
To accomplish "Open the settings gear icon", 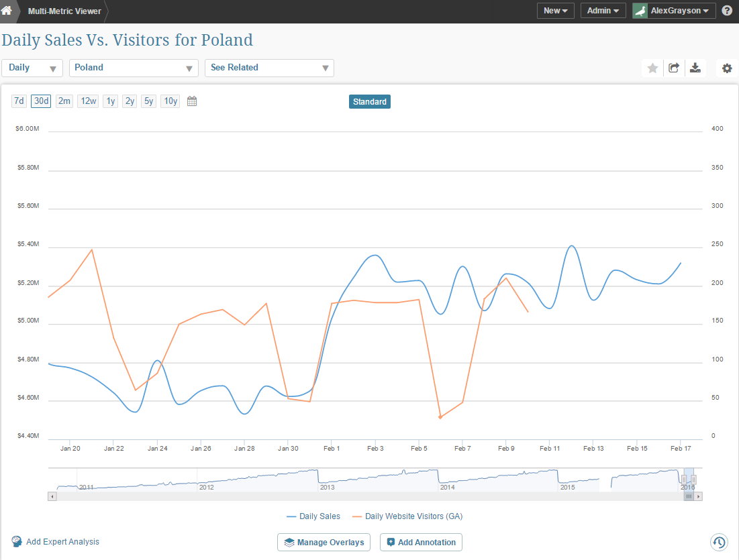I will [x=727, y=68].
